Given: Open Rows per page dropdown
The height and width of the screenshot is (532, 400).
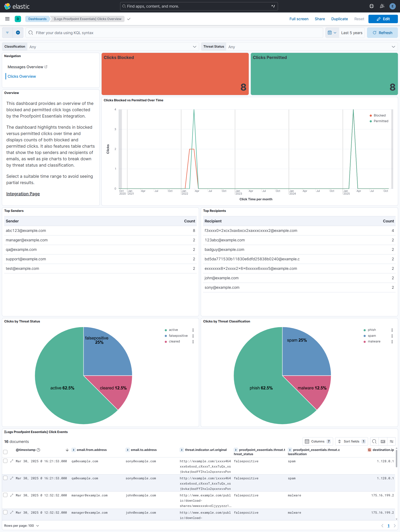Looking at the screenshot, I should click(21, 525).
